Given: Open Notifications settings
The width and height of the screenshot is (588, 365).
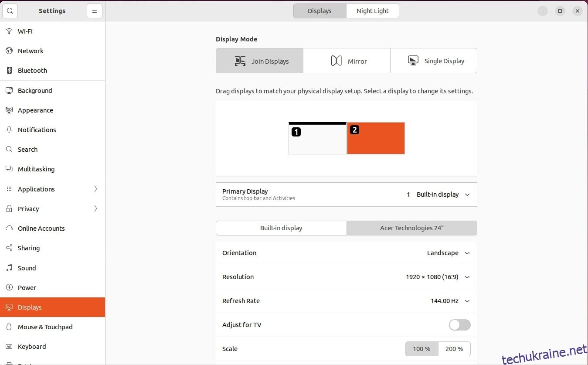Looking at the screenshot, I should tap(52, 130).
